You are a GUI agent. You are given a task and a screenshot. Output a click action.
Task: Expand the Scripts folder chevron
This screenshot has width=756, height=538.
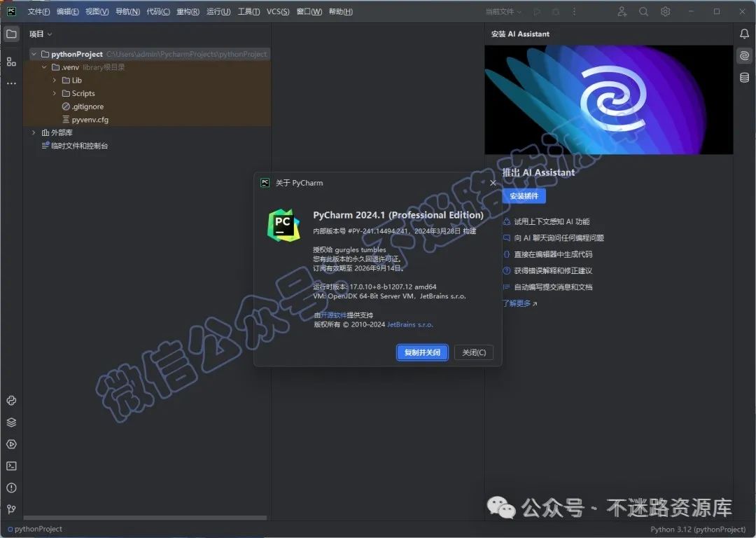55,93
